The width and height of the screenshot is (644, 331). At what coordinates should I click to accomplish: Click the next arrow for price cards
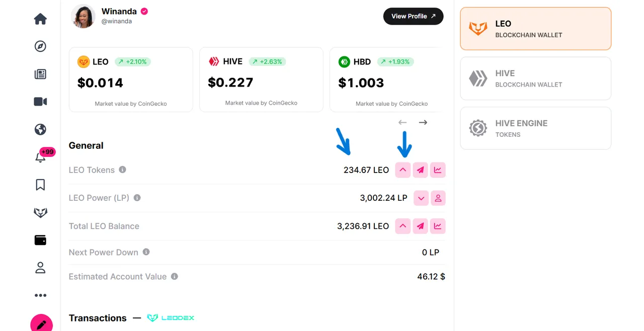(423, 122)
